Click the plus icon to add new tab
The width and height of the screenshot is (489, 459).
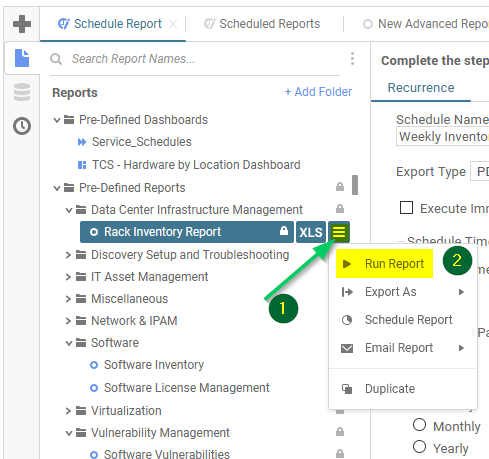[x=22, y=24]
